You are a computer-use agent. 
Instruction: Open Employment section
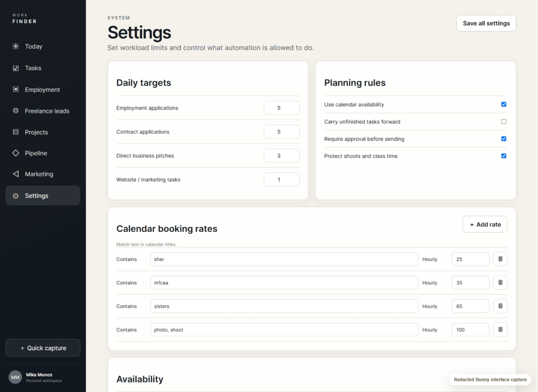[43, 89]
